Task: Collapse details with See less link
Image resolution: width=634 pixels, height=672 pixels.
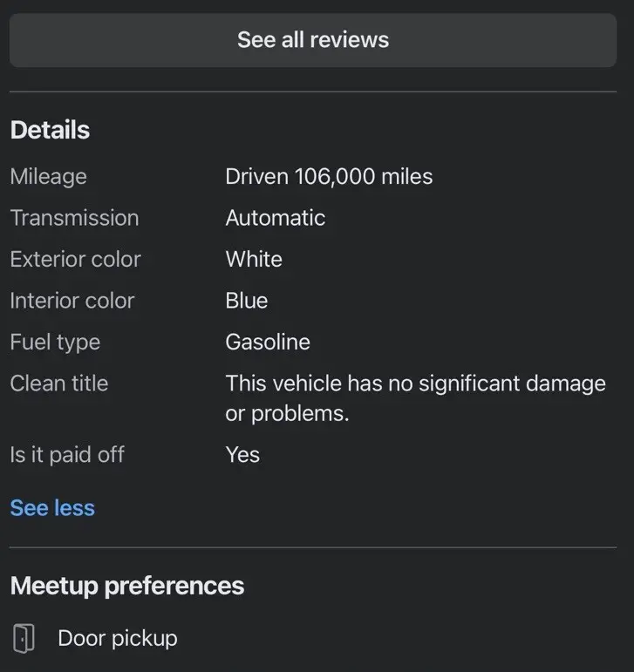Action: click(x=52, y=508)
